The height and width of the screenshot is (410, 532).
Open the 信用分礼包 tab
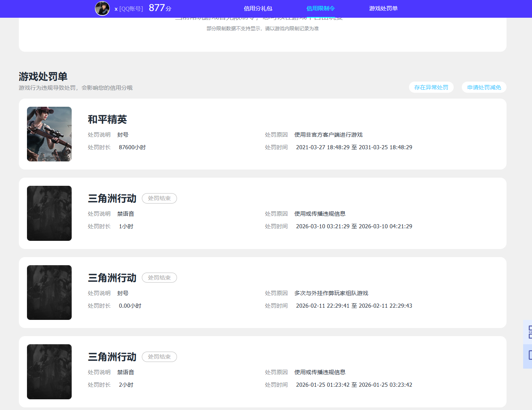tap(258, 8)
